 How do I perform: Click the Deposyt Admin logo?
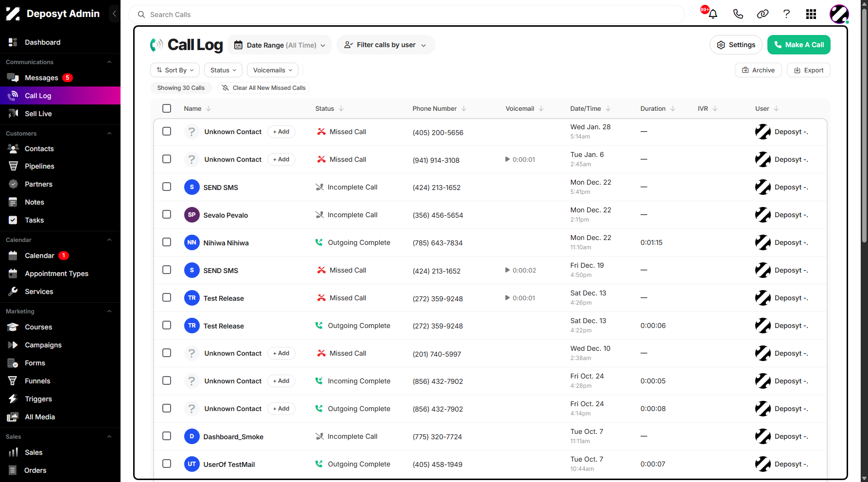13,14
